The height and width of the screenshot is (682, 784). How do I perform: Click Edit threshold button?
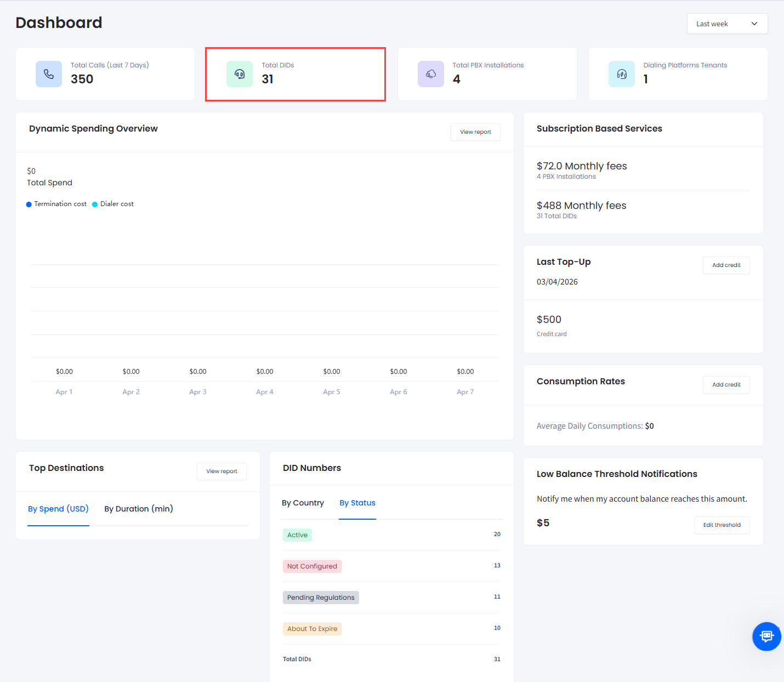pos(721,525)
